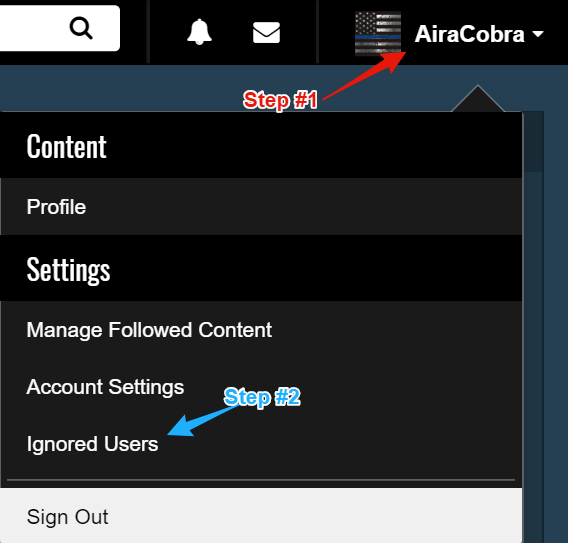Viewport: 568px width, 543px height.
Task: Click the red Step #1 label
Action: click(280, 100)
